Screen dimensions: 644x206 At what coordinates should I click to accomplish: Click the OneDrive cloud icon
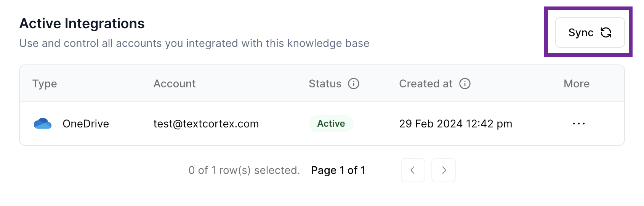click(x=43, y=124)
